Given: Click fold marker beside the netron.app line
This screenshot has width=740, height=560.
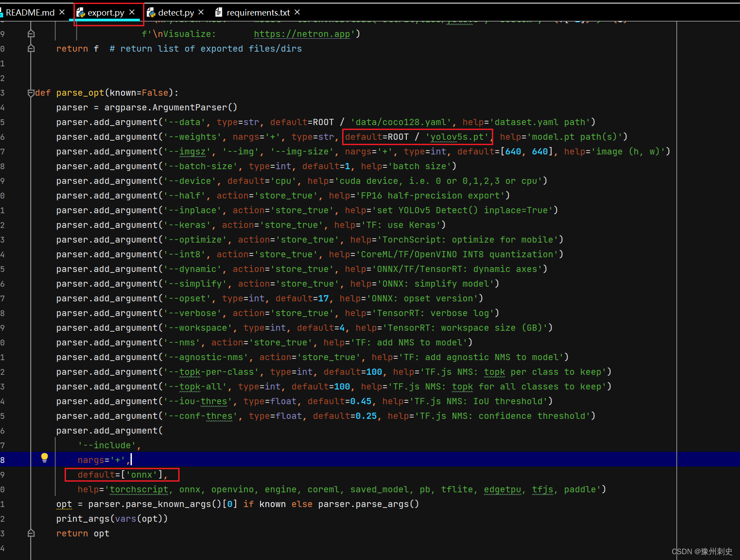Looking at the screenshot, I should point(31,33).
